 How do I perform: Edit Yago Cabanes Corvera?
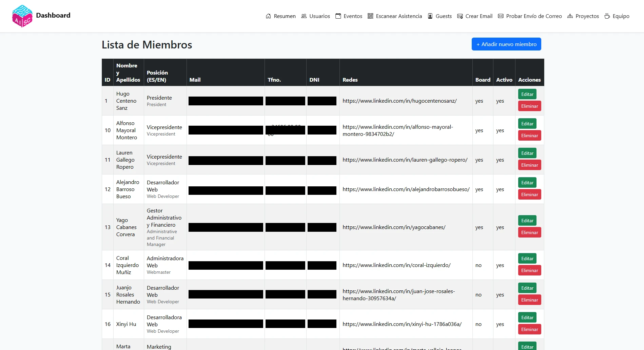[x=527, y=221]
